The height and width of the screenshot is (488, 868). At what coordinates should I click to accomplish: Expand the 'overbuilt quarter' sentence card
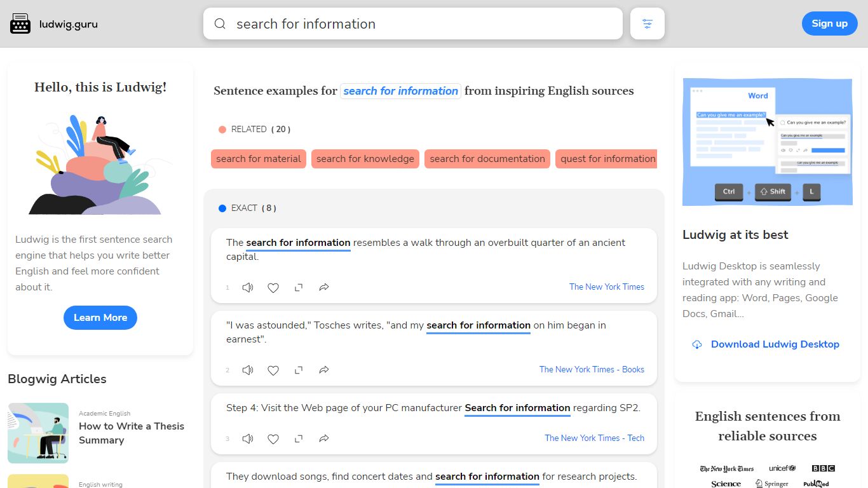coord(299,288)
